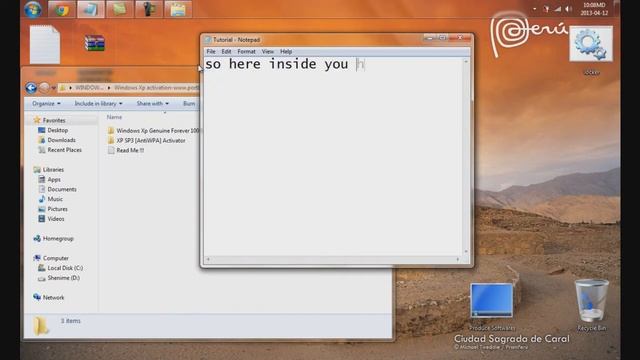The height and width of the screenshot is (360, 640).
Task: Open Desktop under Favorites
Action: click(x=58, y=130)
